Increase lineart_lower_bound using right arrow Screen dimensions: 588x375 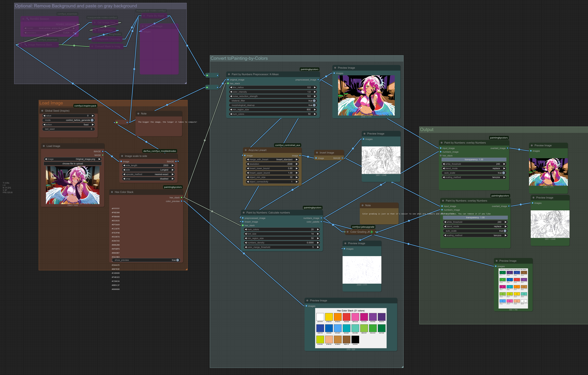click(297, 168)
